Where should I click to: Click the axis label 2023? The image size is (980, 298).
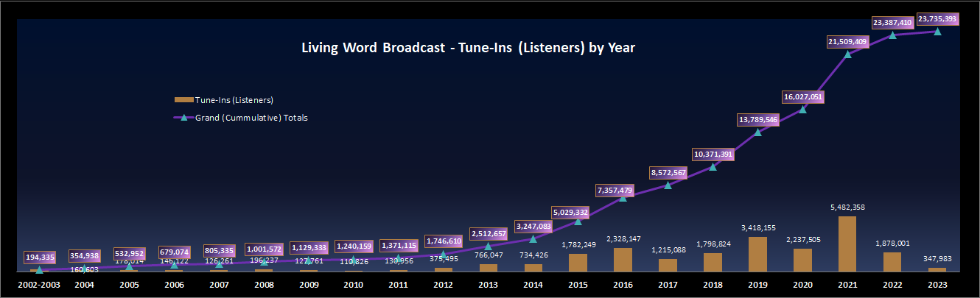(x=937, y=284)
